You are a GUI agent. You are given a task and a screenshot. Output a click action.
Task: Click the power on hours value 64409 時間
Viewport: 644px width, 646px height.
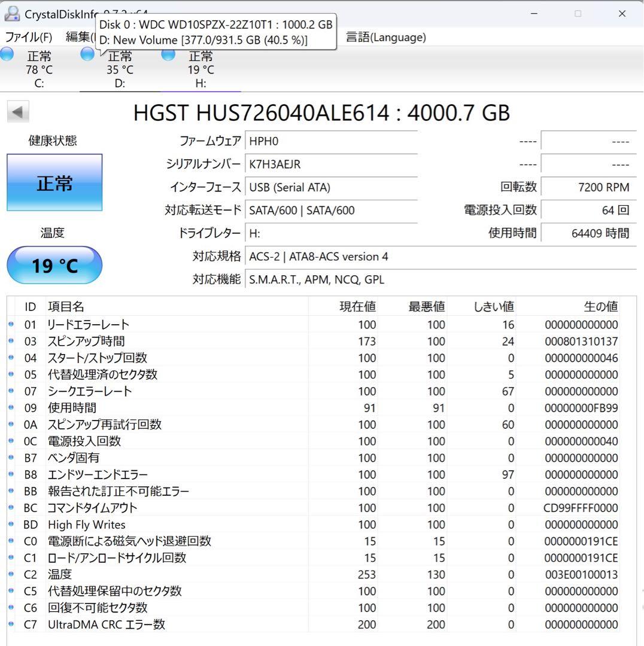589,234
